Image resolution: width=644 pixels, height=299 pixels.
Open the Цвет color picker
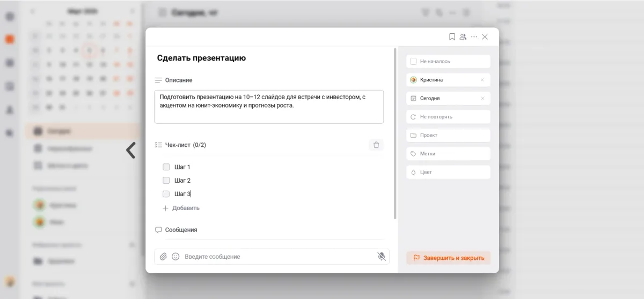(x=448, y=172)
